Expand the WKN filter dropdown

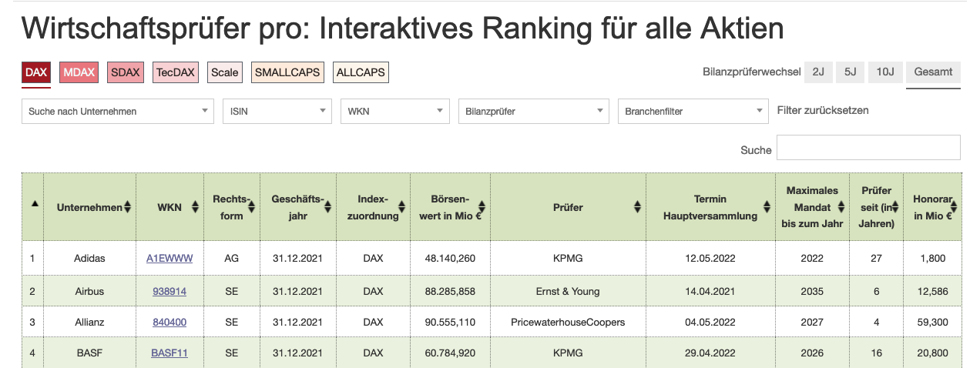(395, 111)
